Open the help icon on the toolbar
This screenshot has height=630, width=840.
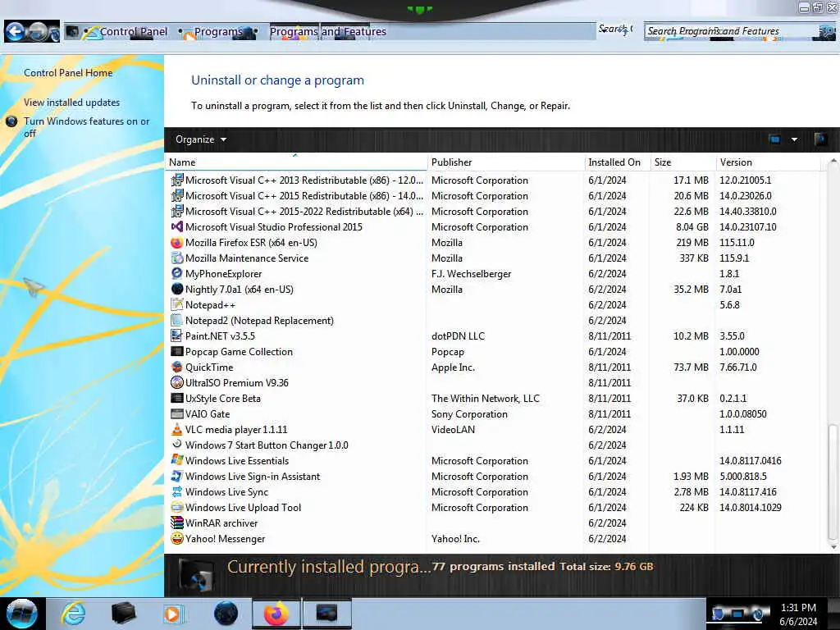point(820,139)
